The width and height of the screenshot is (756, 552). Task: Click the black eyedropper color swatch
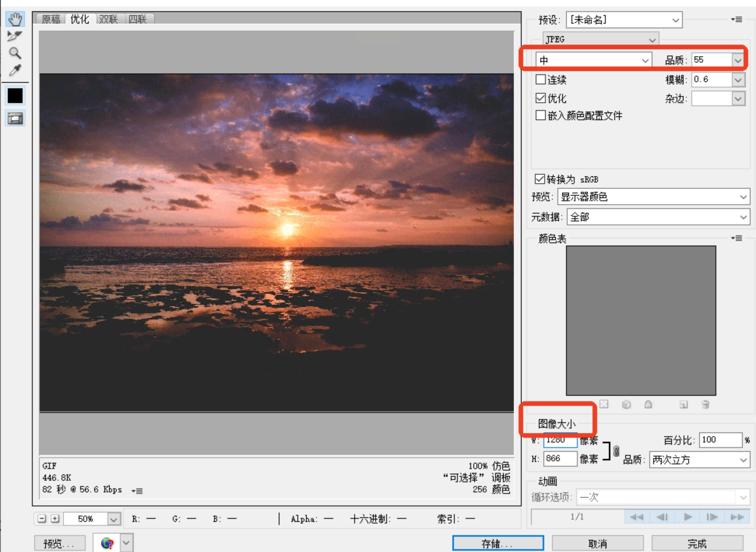pos(15,96)
